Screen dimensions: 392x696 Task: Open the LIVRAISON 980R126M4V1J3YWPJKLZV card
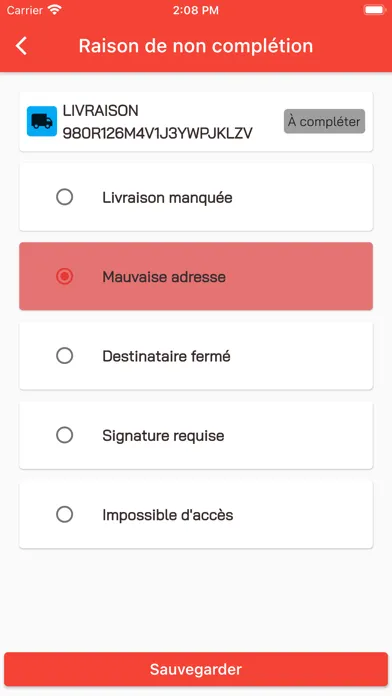[196, 122]
